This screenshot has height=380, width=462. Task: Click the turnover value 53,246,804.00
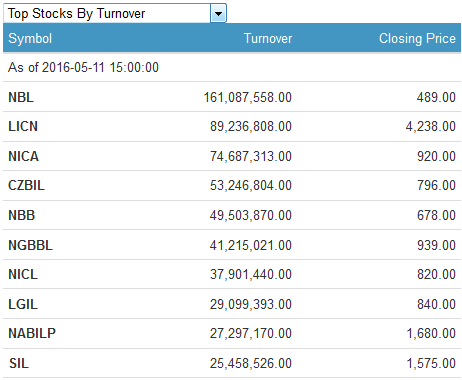pos(251,185)
